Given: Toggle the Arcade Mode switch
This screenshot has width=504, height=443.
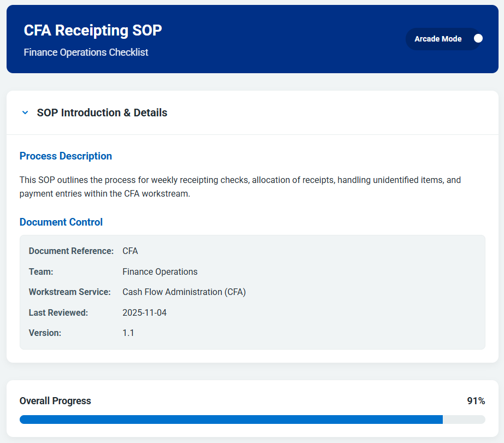Looking at the screenshot, I should (477, 39).
